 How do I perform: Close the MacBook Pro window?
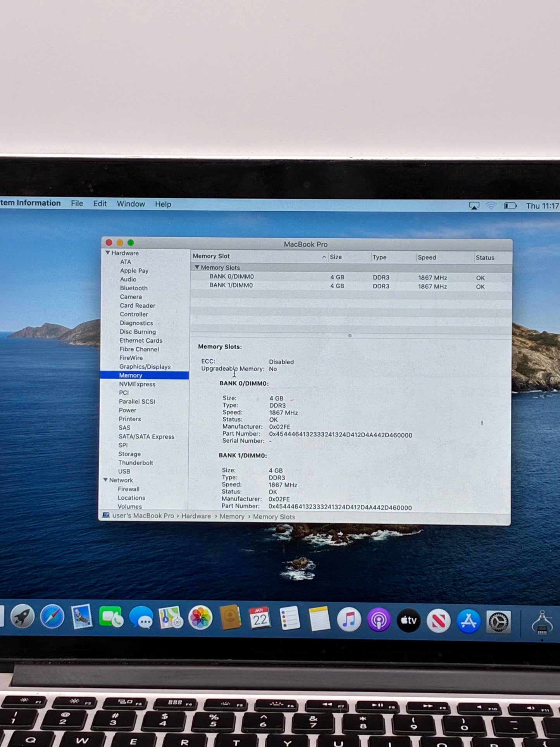(x=109, y=243)
